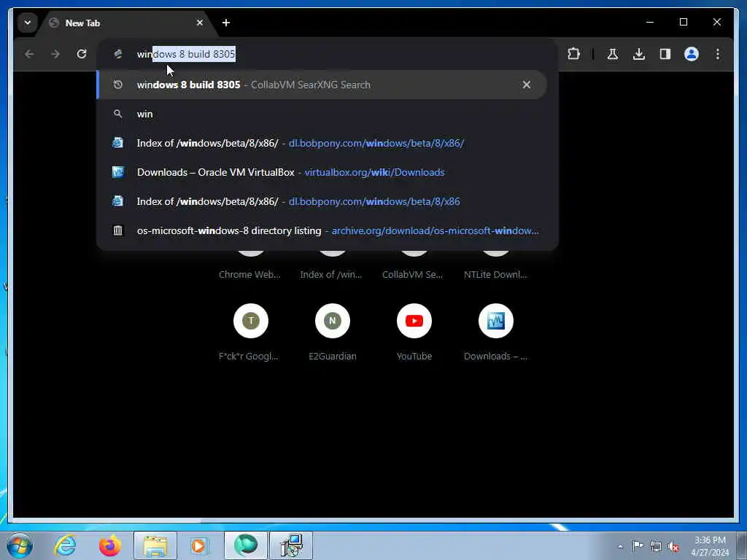Open Downloads – Oracle VM VirtualBox suggestion
747x560 pixels.
(322, 172)
